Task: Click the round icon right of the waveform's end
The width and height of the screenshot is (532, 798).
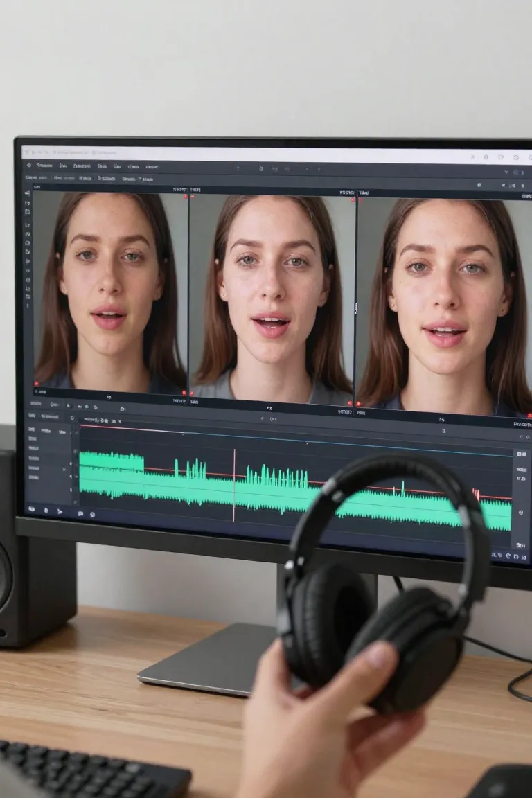Action: [520, 513]
